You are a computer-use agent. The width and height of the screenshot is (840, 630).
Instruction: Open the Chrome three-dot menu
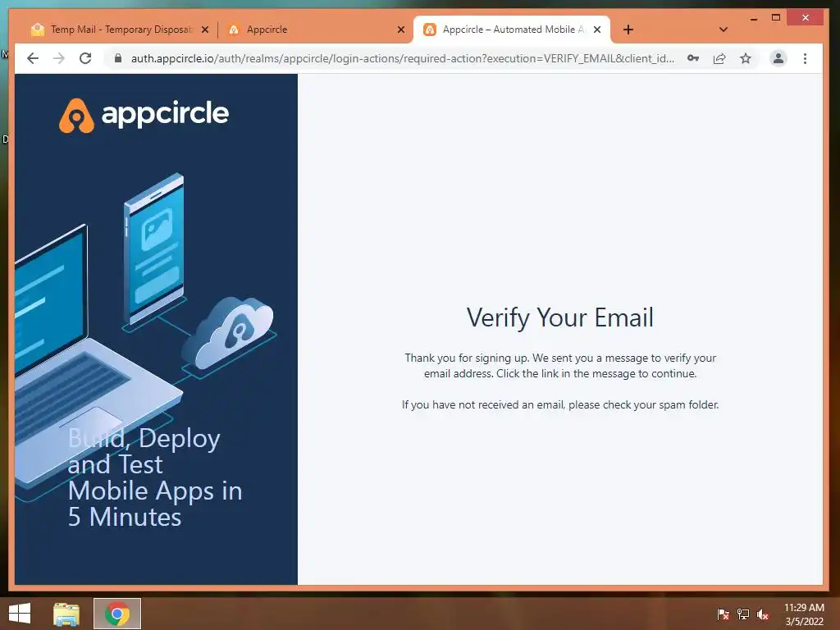806,58
